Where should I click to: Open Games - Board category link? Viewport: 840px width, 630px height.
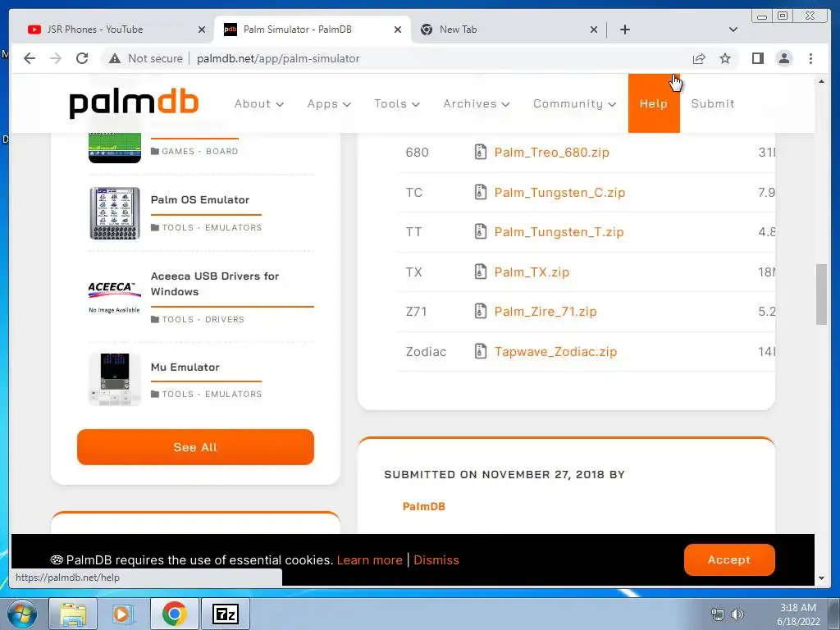coord(199,151)
